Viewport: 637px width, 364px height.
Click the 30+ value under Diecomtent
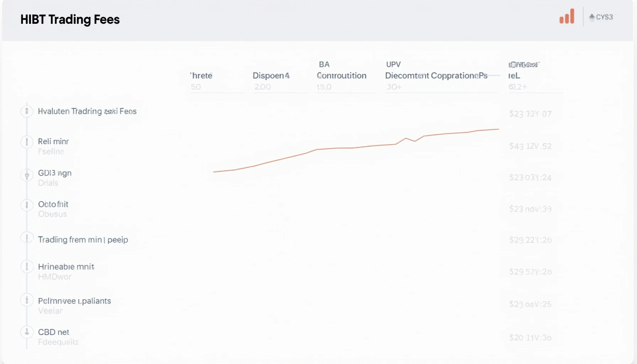click(x=394, y=87)
